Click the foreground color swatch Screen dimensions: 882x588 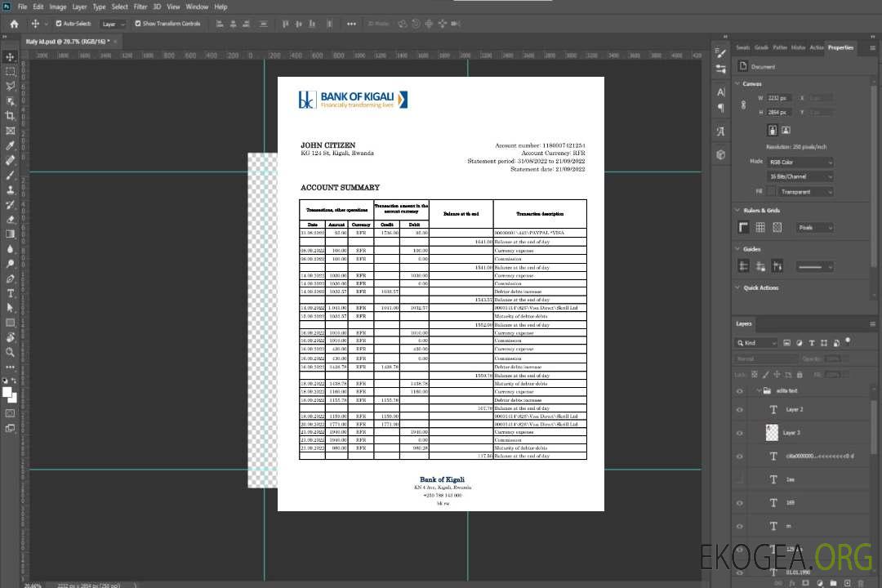(7, 393)
